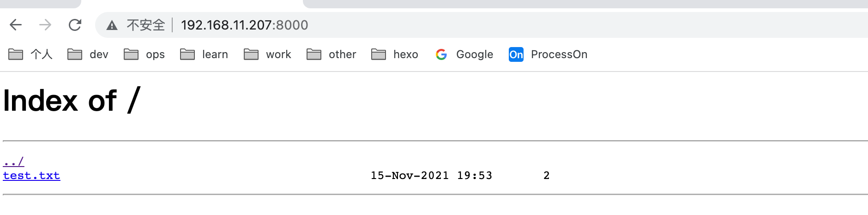Expand the ops bookmarks folder

pos(144,54)
